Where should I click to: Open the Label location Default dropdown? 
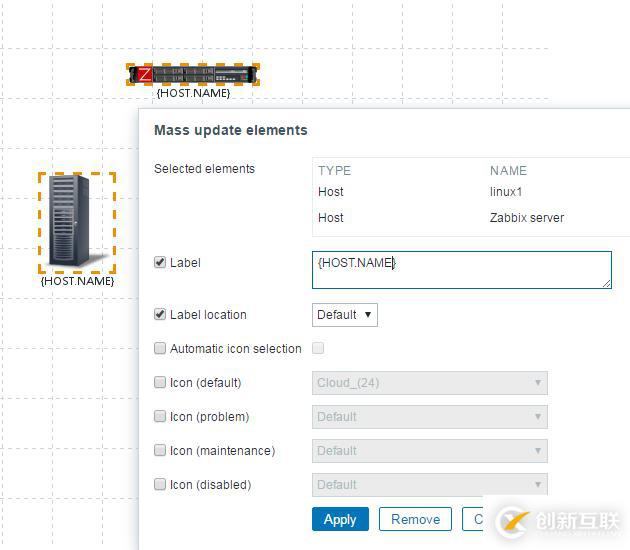pyautogui.click(x=345, y=315)
